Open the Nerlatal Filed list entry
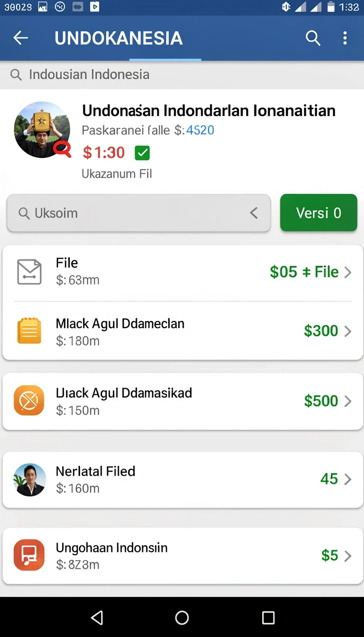Image resolution: width=364 pixels, height=637 pixels. pos(183,480)
